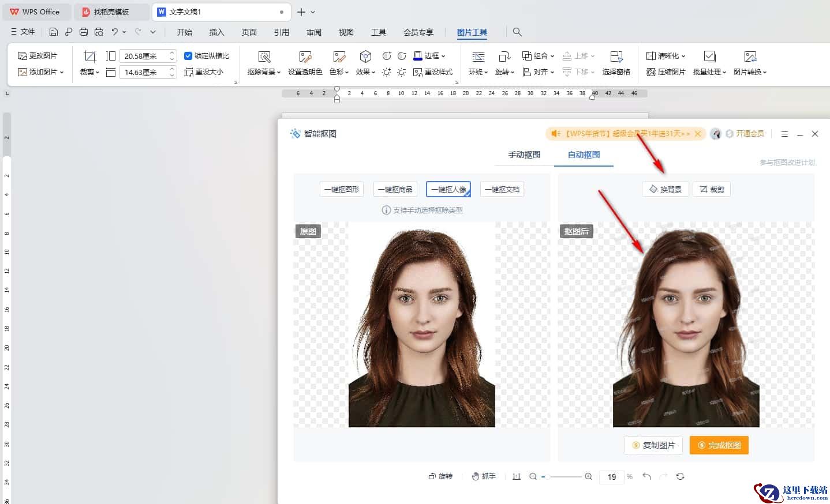This screenshot has height=504, width=830.
Task: Select the 裁剪 crop tool icon
Action: point(89,56)
